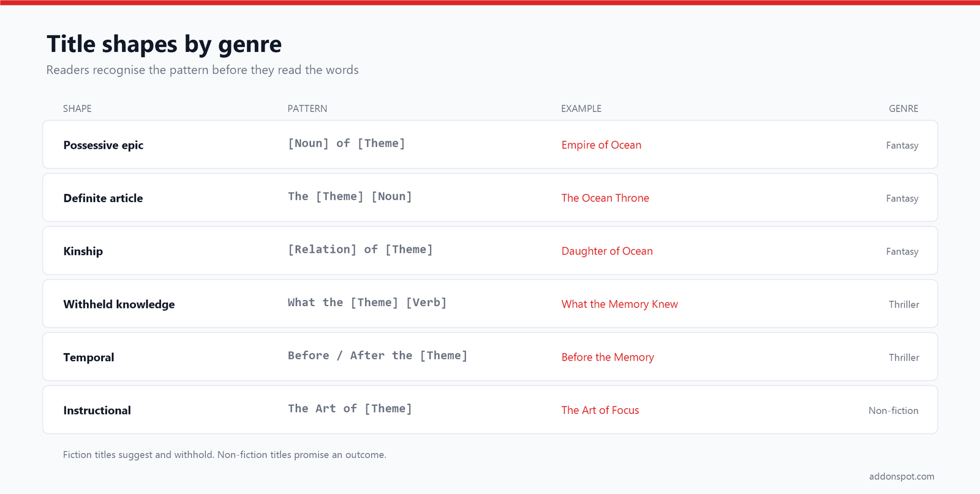
Task: Select the 'Instructional' shape cell
Action: (x=97, y=411)
